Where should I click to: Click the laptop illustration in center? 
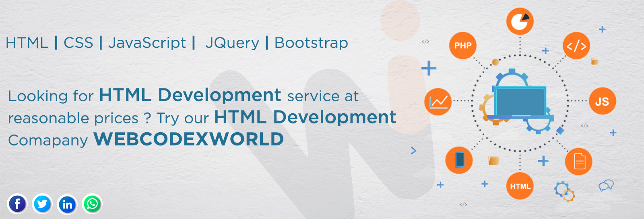tap(520, 102)
